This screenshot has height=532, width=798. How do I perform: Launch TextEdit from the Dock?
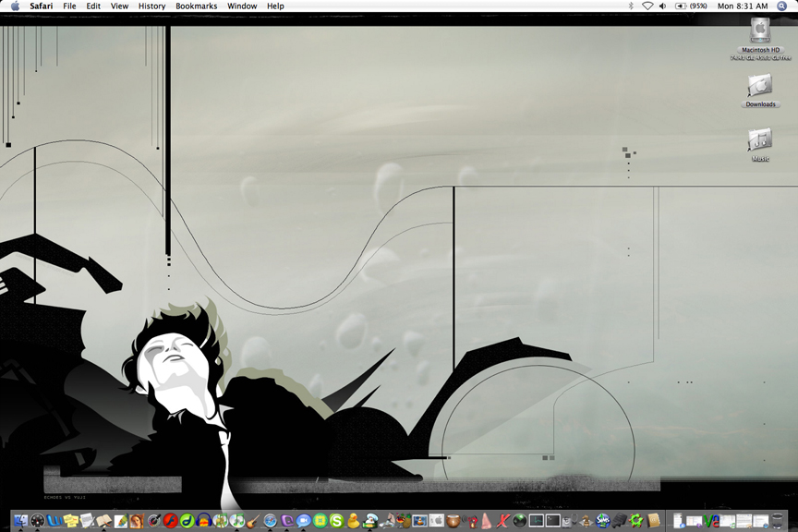87,521
